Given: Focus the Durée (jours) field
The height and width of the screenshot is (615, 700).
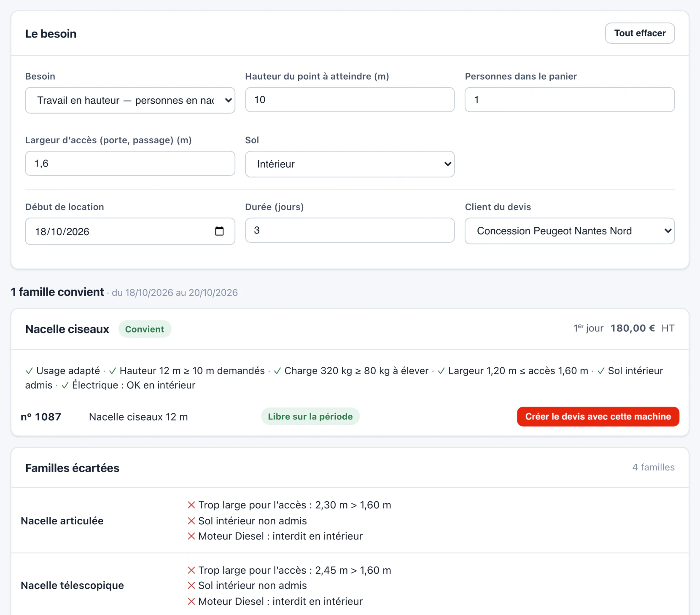Looking at the screenshot, I should click(x=350, y=230).
